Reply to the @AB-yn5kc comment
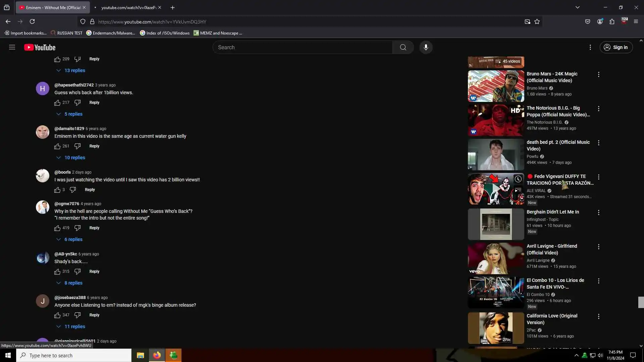This screenshot has height=362, width=644. tap(94, 271)
